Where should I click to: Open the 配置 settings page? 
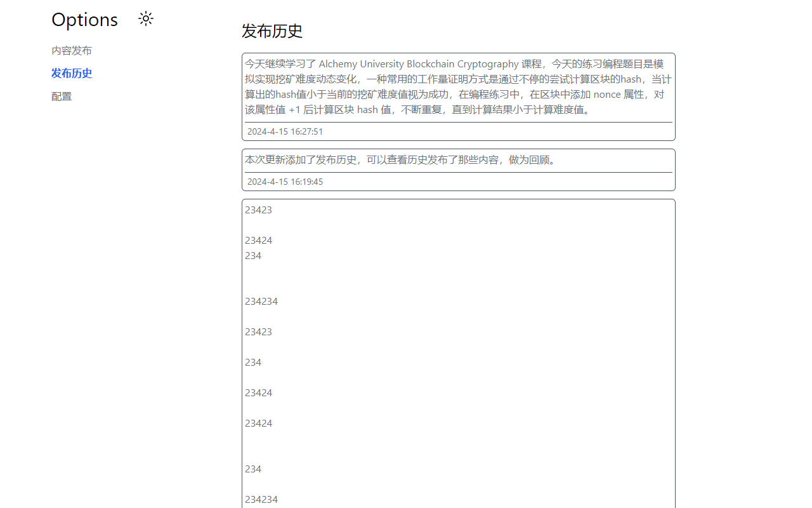(x=61, y=96)
